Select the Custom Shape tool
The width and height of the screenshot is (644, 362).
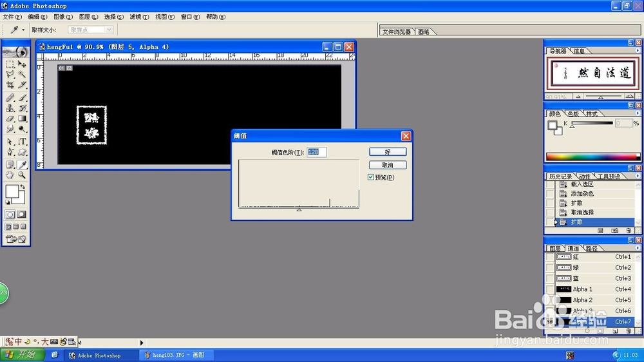(22, 151)
